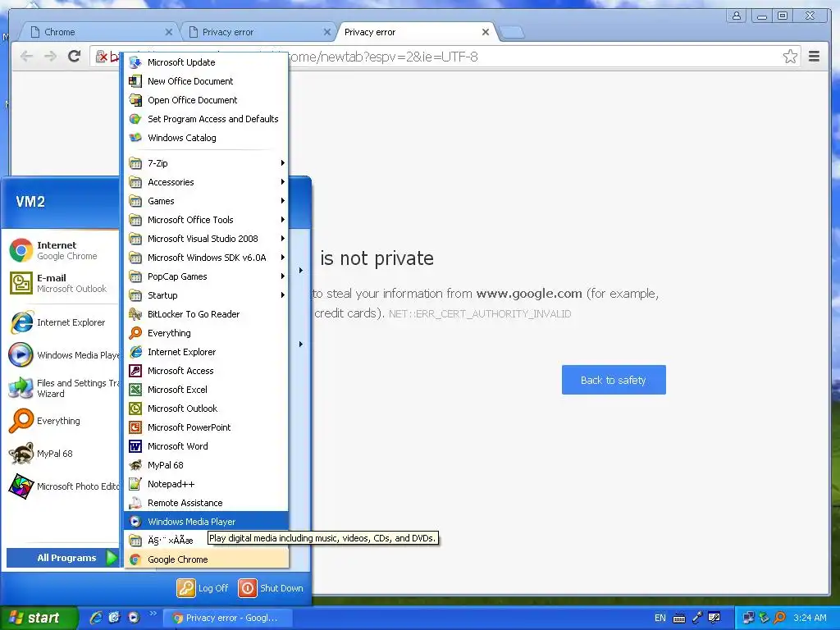Open pinned Internet Google Chrome in Start menu
840x630 pixels.
62,250
